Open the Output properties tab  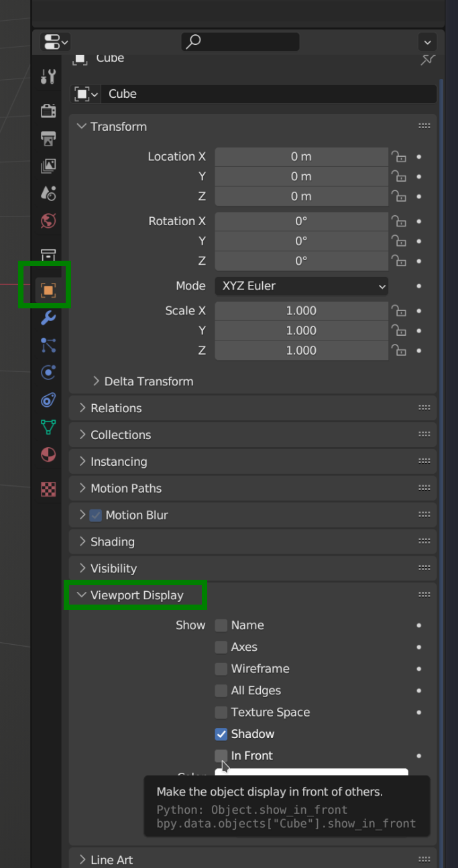coord(48,138)
